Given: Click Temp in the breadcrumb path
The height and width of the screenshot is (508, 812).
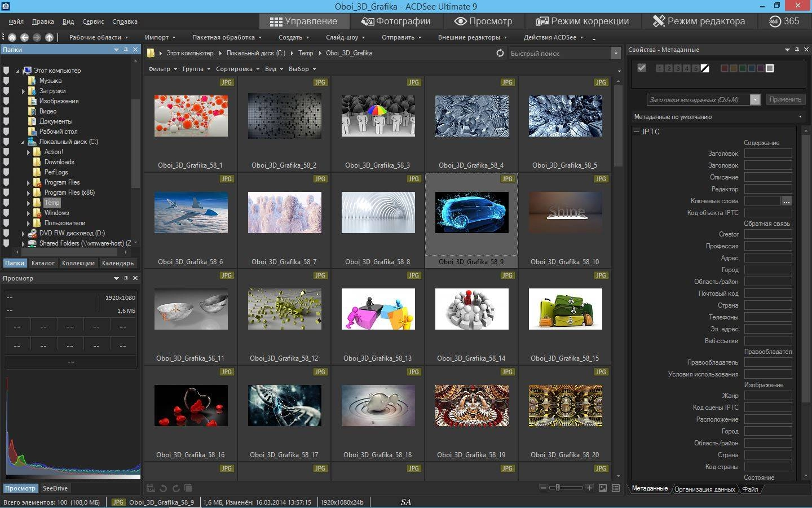Looking at the screenshot, I should [x=306, y=53].
